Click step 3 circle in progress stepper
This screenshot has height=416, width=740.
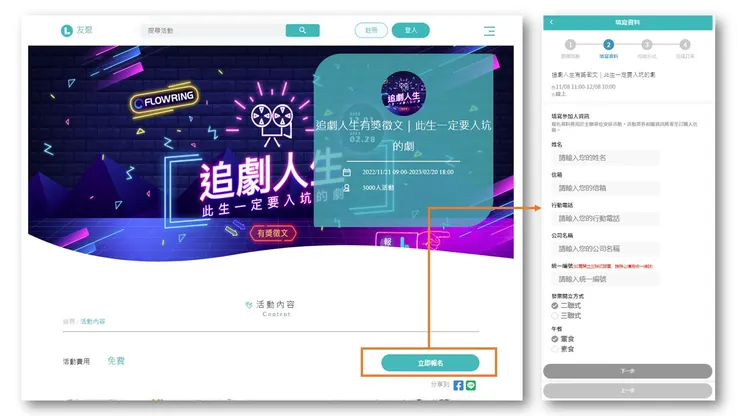[647, 44]
